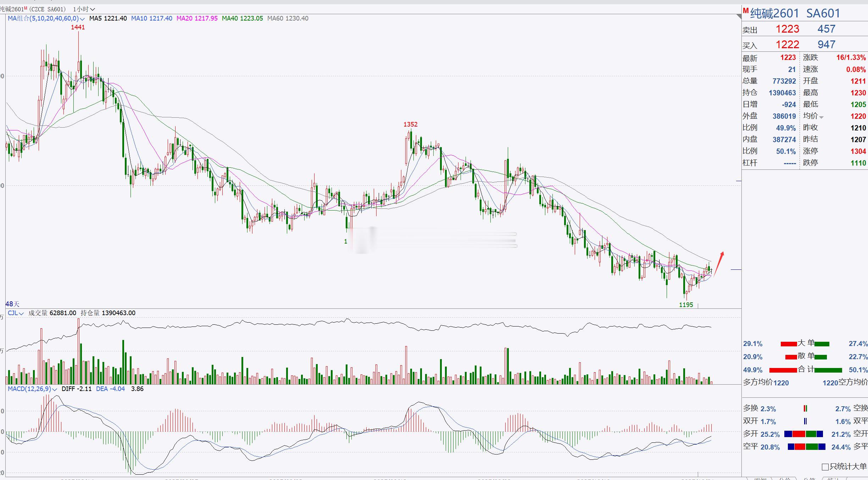Click the 48天 range label

pos(13,304)
